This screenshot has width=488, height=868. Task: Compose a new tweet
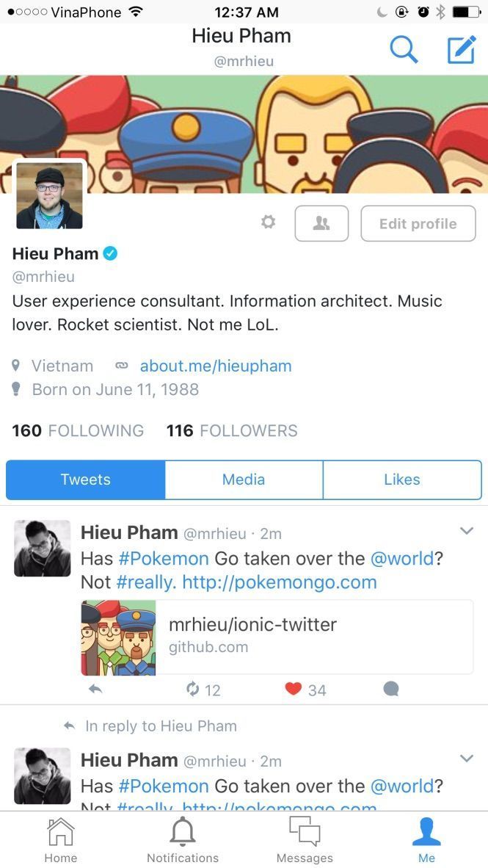[462, 49]
